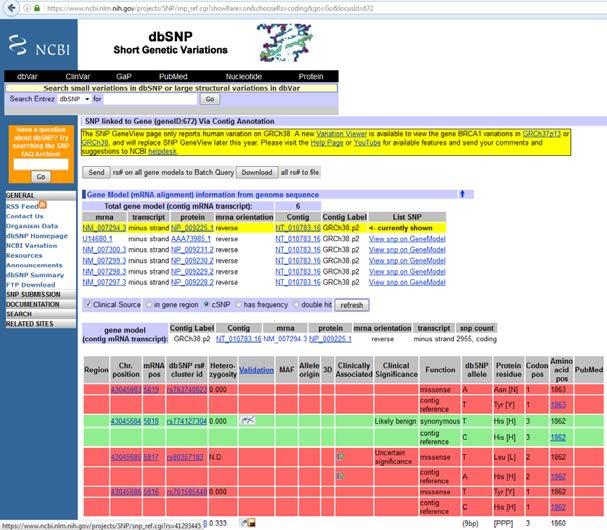
Task: Click the dbSNP molecule banner image
Action: tap(285, 42)
